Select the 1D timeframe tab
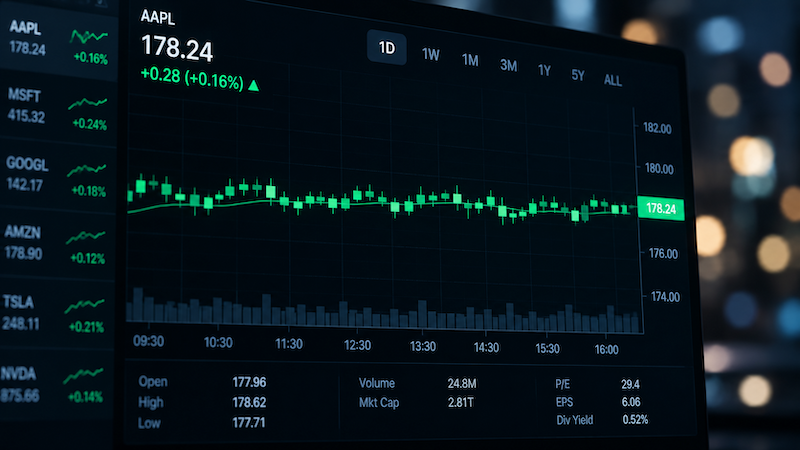The width and height of the screenshot is (800, 450). click(387, 48)
